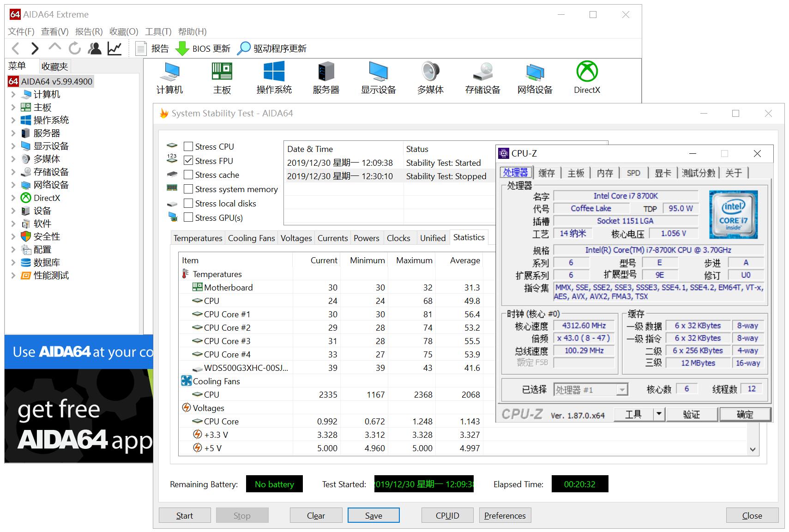789x532 pixels.
Task: Open the graph chart icon in AIDA64 toolbar
Action: click(114, 48)
